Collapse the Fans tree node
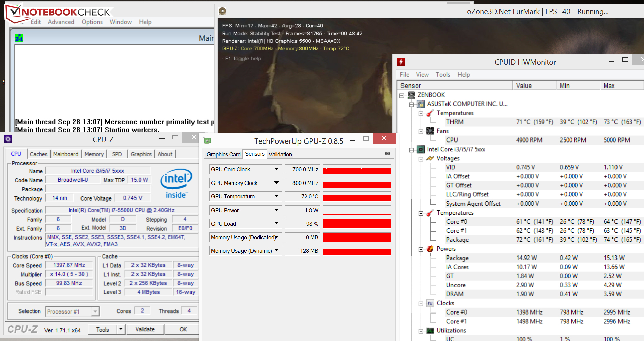Viewport: 644px width, 341px height. click(x=421, y=131)
